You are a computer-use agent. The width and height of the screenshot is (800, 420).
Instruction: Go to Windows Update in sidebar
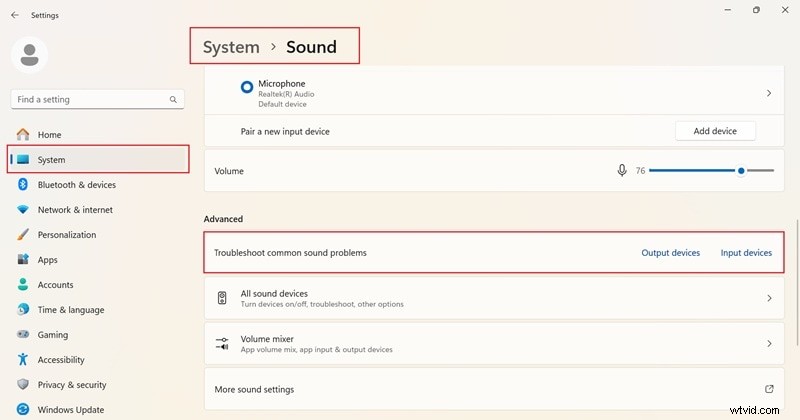(69, 410)
